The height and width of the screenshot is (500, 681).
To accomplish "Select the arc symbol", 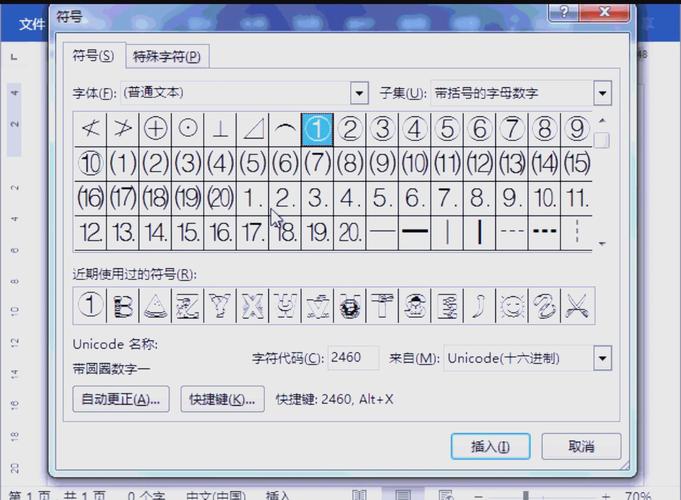I will 285,129.
